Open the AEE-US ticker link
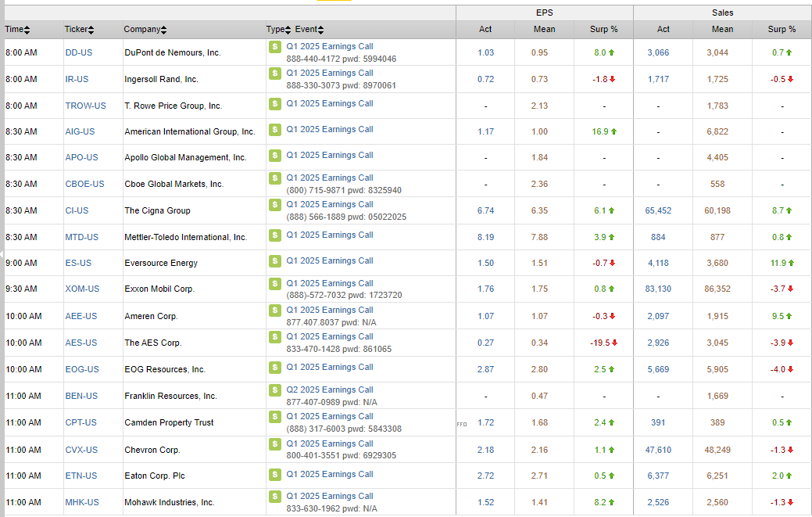 [x=80, y=316]
